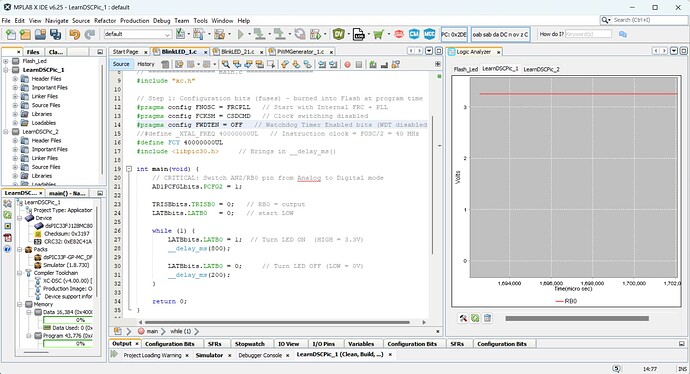690x374 pixels.
Task: Open the project configuration 'default' dropdown
Action: (x=137, y=34)
